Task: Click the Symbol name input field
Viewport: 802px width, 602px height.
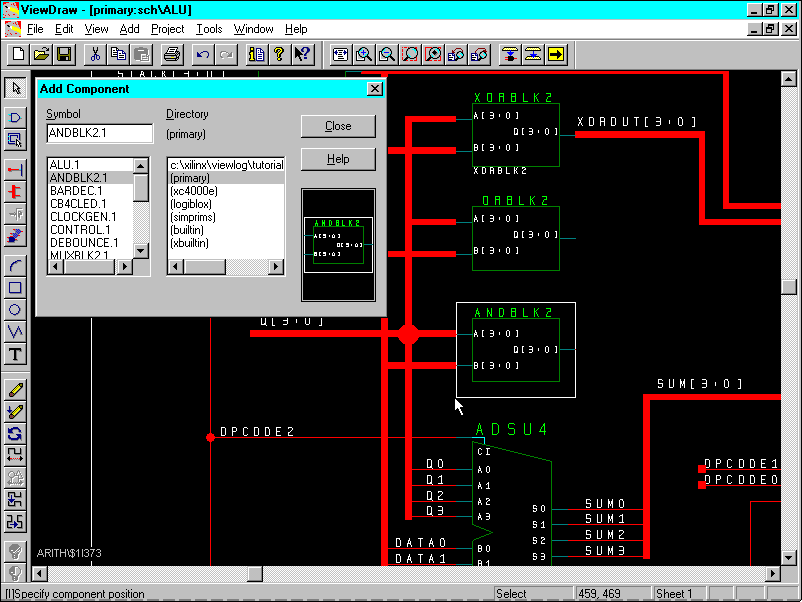Action: 99,134
